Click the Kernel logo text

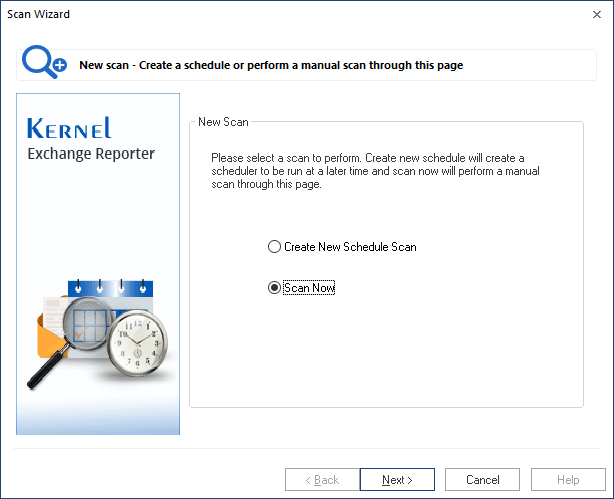pyautogui.click(x=69, y=128)
